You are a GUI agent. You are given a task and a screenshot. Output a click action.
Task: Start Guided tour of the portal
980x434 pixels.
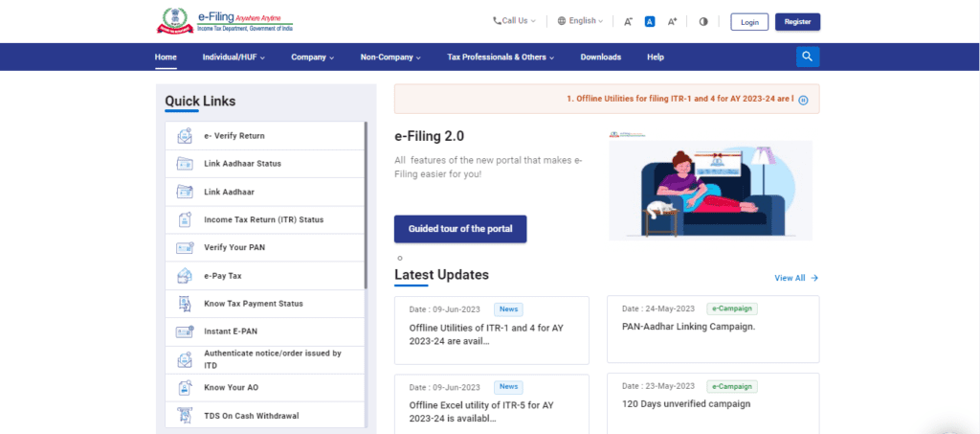coord(460,229)
